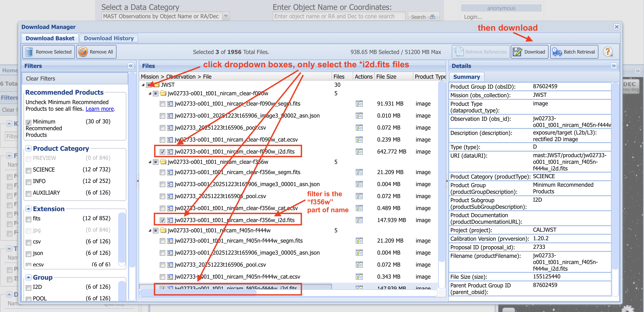
Task: Switch to Download History tab
Action: pyautogui.click(x=109, y=38)
